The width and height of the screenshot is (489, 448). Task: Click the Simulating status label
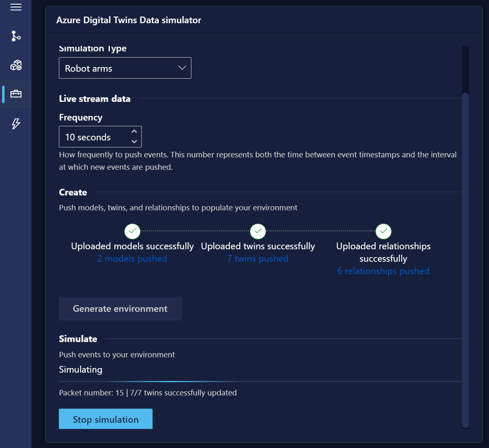pos(81,369)
